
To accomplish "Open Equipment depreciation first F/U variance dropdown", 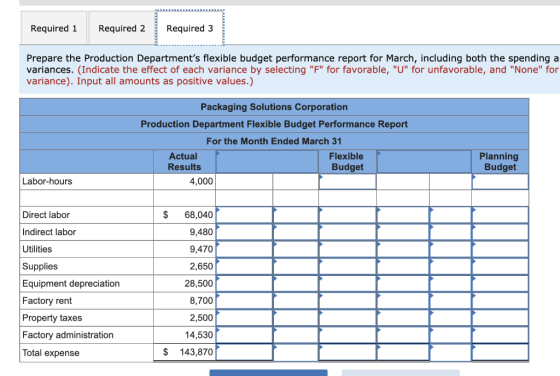I will (x=296, y=284).
